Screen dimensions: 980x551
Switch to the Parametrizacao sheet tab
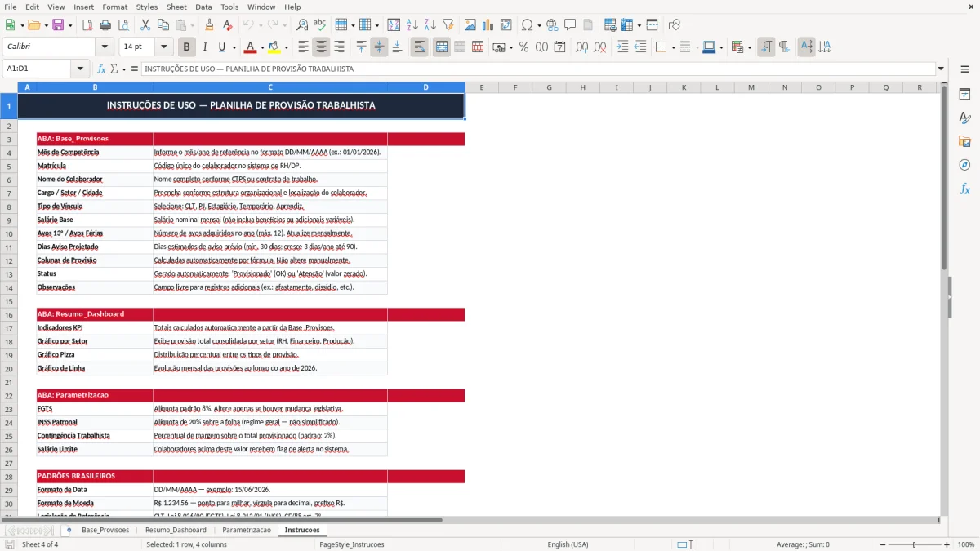point(247,530)
